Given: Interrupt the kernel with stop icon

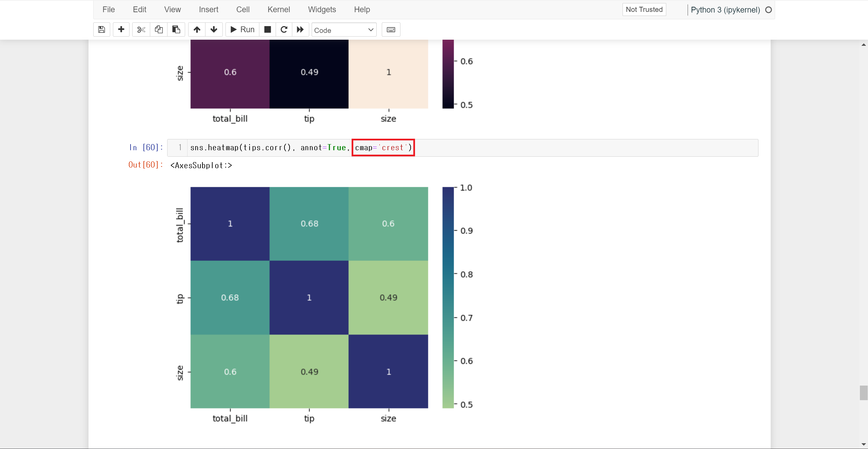Looking at the screenshot, I should pos(268,30).
